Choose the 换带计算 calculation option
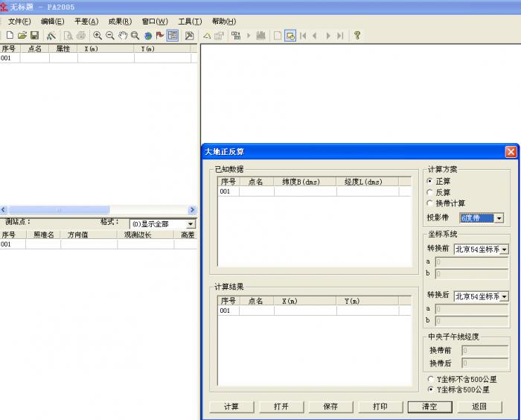The width and height of the screenshot is (521, 420). [430, 203]
